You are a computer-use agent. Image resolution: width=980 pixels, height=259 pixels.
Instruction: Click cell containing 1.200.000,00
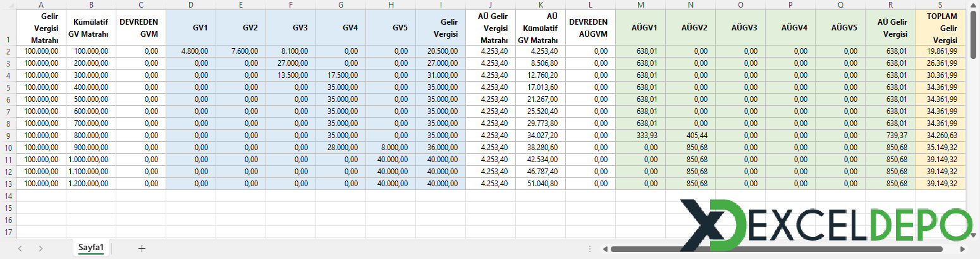[91, 184]
